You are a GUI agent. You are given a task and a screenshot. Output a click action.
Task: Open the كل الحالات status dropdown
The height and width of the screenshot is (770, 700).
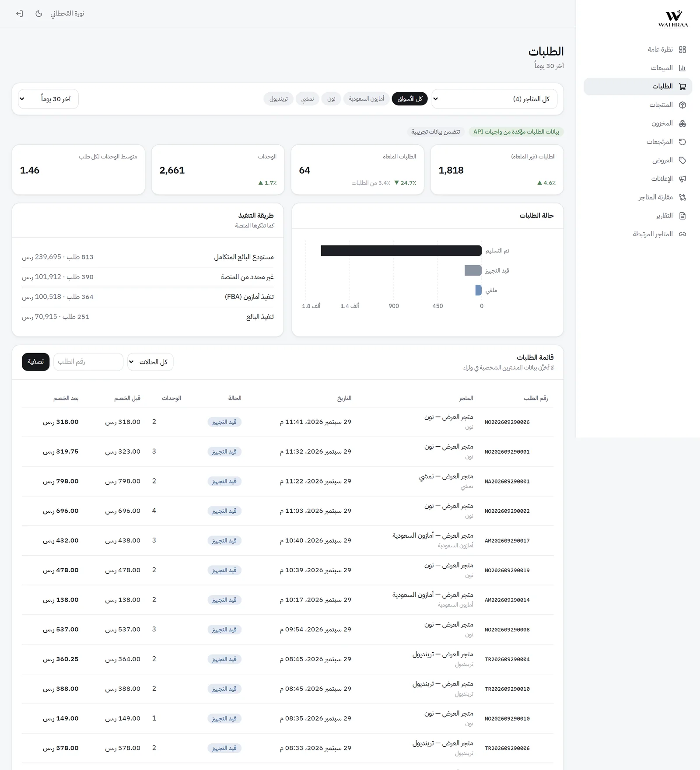150,362
